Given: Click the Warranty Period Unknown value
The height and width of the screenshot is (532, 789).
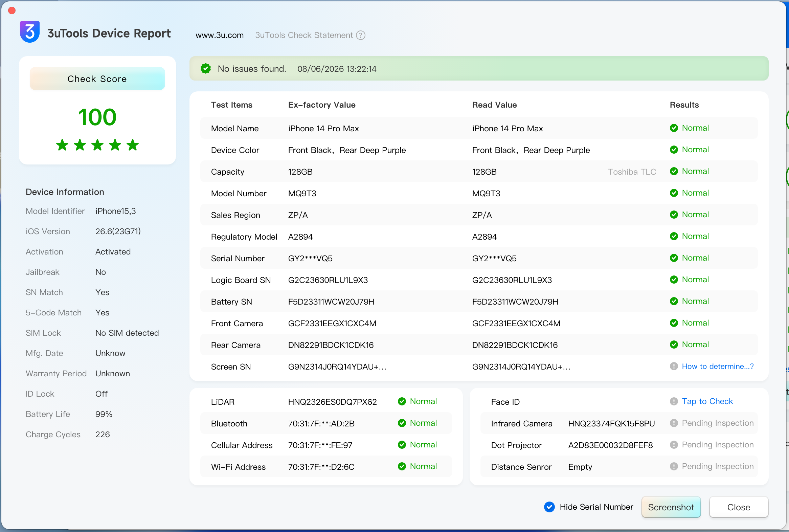Looking at the screenshot, I should pos(113,374).
